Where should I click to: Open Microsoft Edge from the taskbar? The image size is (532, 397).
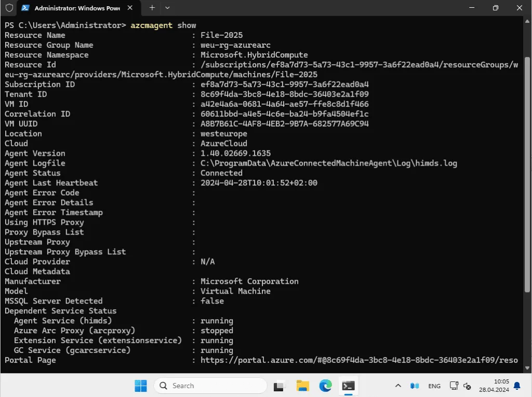[325, 386]
